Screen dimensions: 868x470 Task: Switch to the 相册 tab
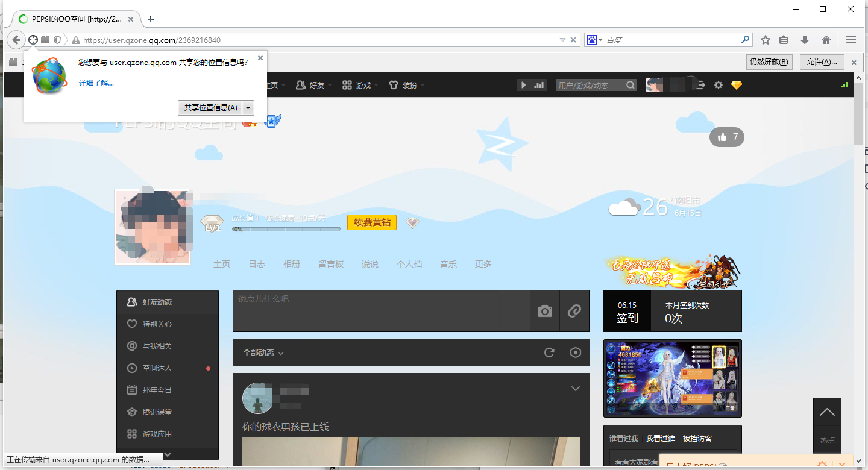[x=292, y=264]
